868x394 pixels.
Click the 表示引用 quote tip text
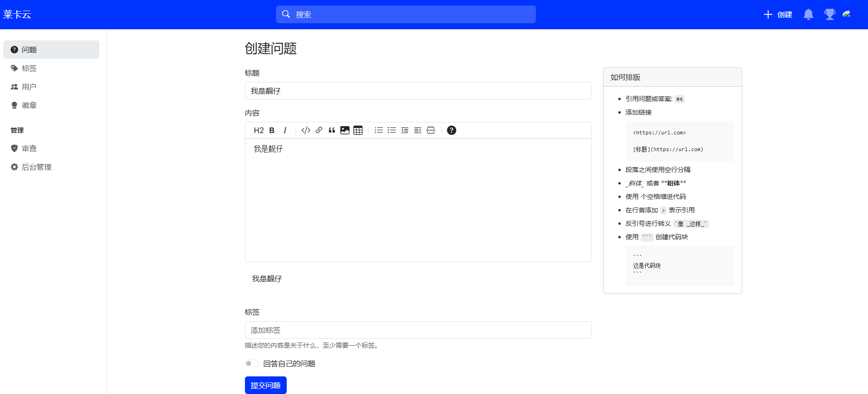click(682, 210)
